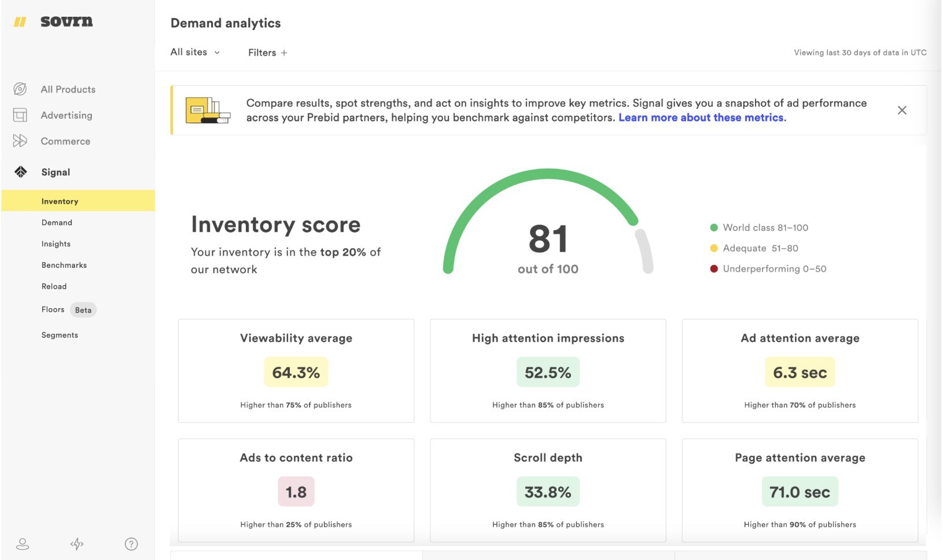Image resolution: width=943 pixels, height=560 pixels.
Task: Click the out of 100 label
Action: (548, 269)
